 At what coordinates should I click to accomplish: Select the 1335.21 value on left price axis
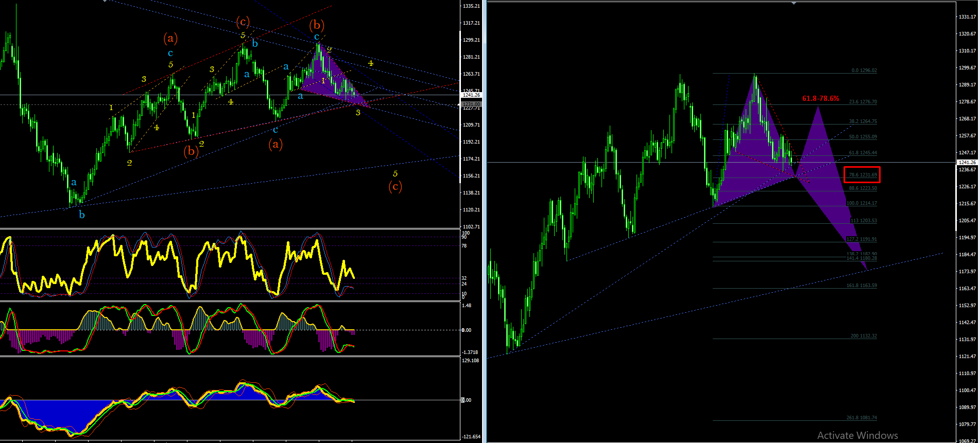[472, 6]
